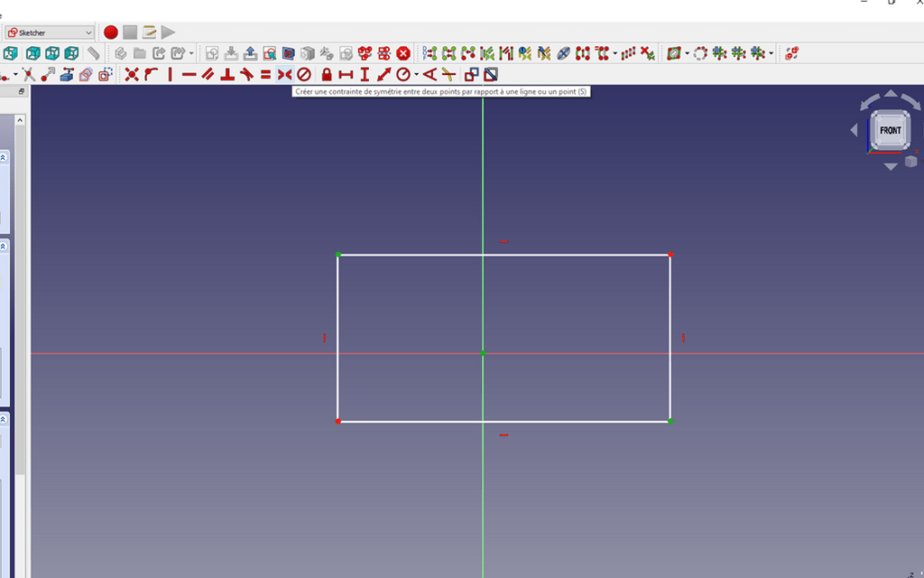Collapse the last left-panel section chevron

pos(4,419)
